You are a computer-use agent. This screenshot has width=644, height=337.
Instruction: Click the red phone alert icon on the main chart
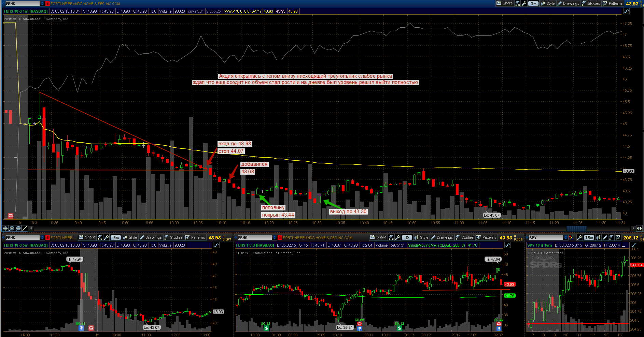point(11,216)
